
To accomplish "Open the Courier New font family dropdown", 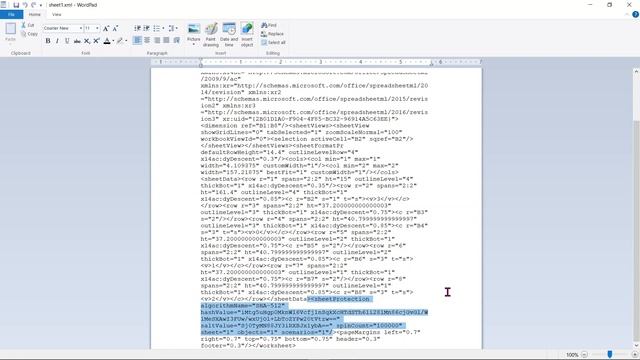I will 80,28.
